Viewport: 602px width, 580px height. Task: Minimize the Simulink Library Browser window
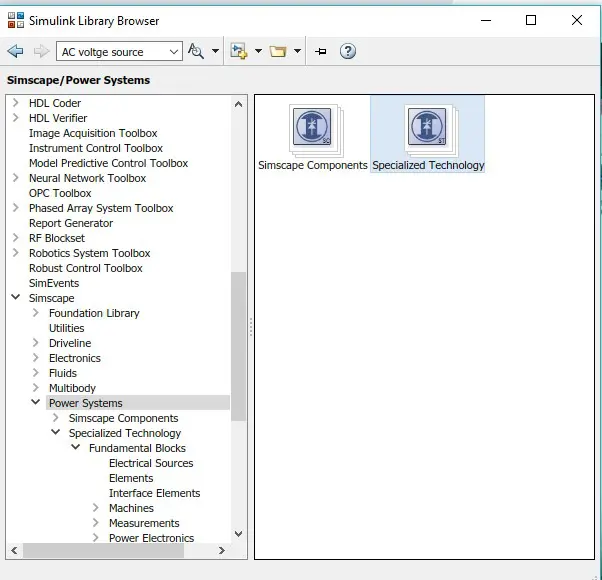[486, 20]
